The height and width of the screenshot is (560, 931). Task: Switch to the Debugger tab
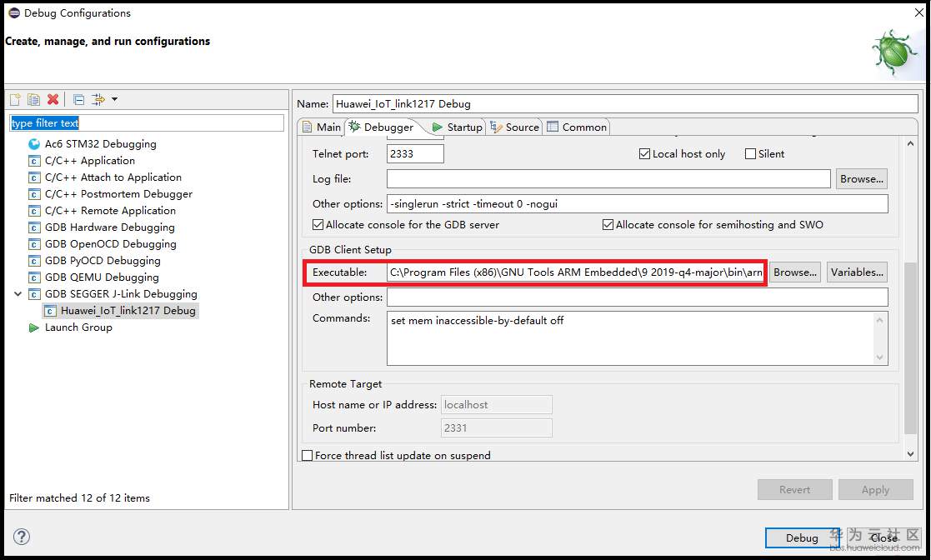coord(381,127)
